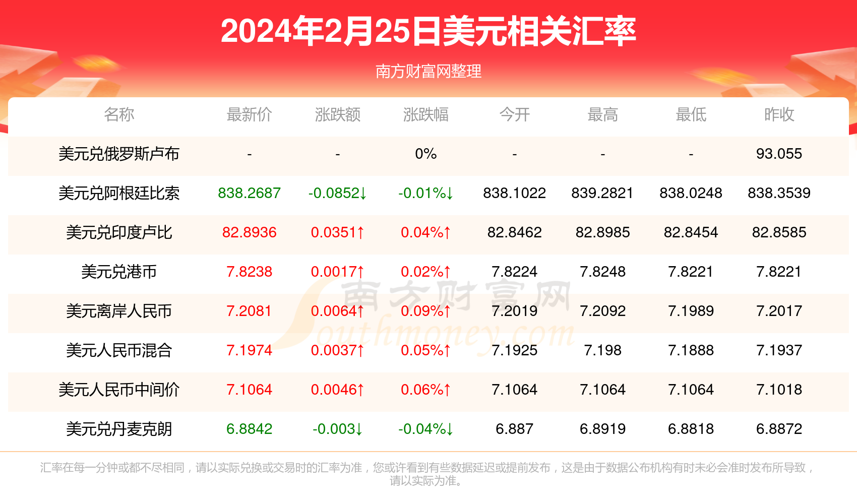The image size is (857, 504).
Task: Click the previous close 6.8872
Action: [779, 429]
